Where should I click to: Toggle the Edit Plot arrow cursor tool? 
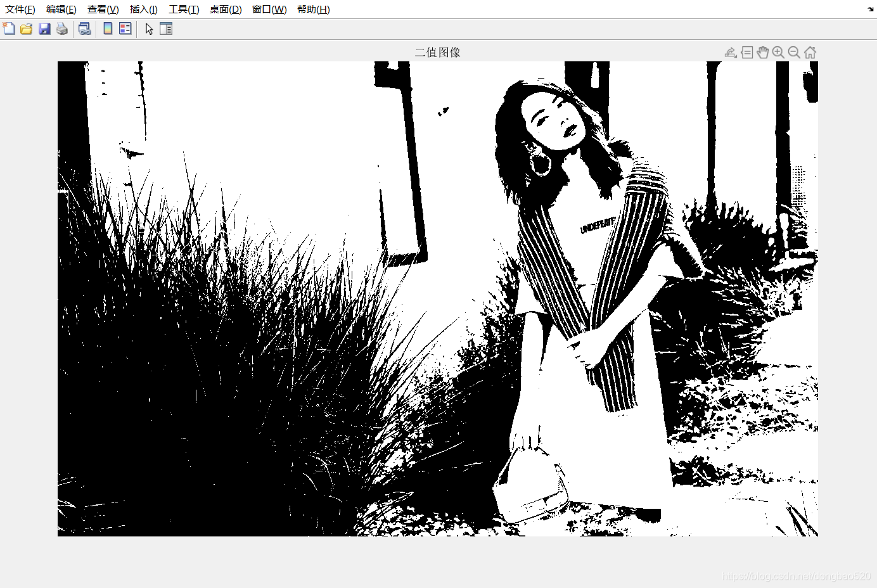[149, 29]
